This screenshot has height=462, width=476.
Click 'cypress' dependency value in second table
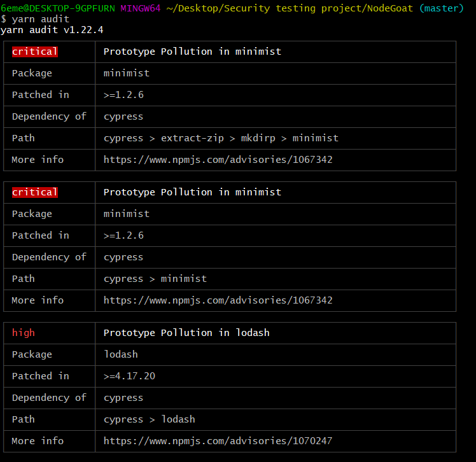point(123,257)
